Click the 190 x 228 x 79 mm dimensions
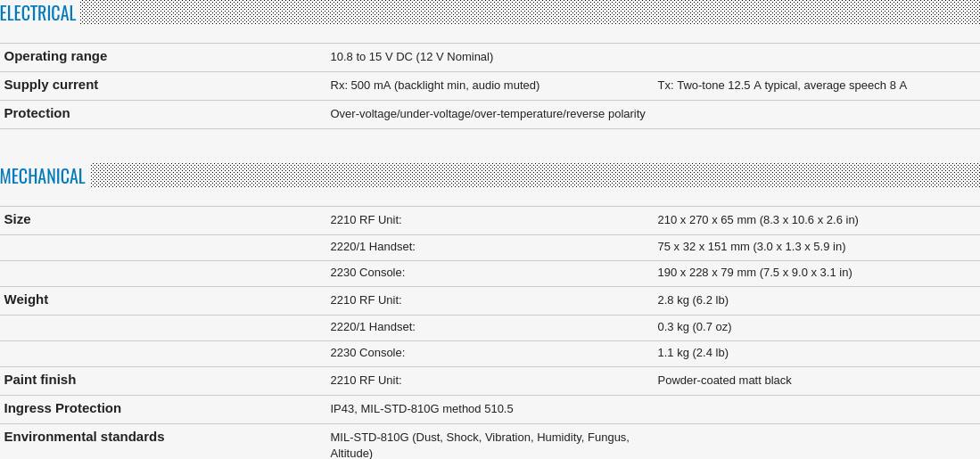This screenshot has width=980, height=459. tap(754, 272)
